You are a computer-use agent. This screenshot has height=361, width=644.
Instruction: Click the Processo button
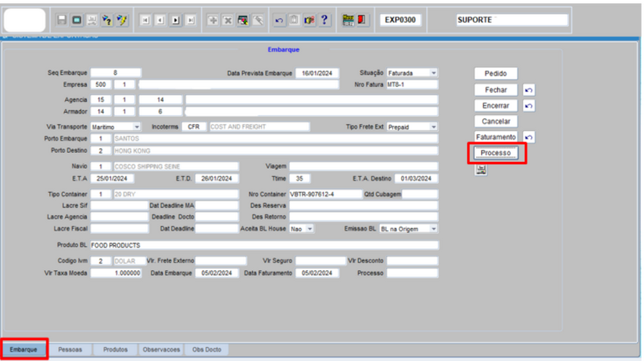(496, 153)
